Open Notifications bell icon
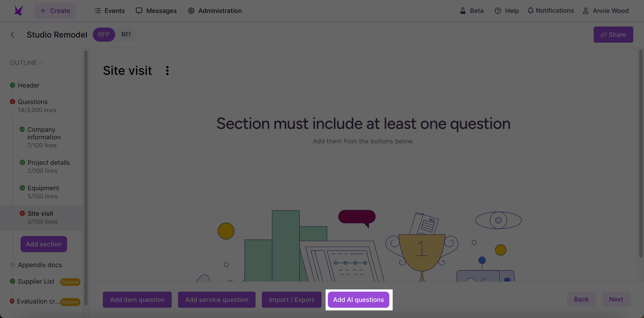644x318 pixels. coord(530,10)
